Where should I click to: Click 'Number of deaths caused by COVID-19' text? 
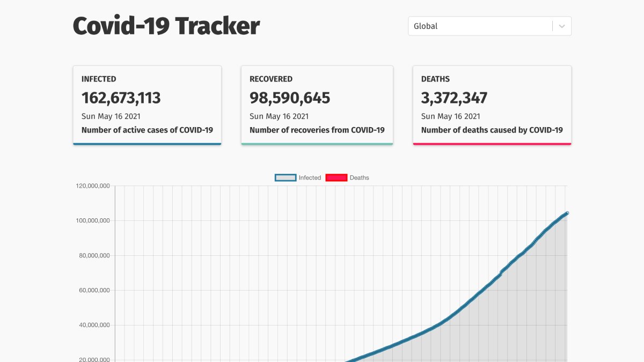point(492,130)
